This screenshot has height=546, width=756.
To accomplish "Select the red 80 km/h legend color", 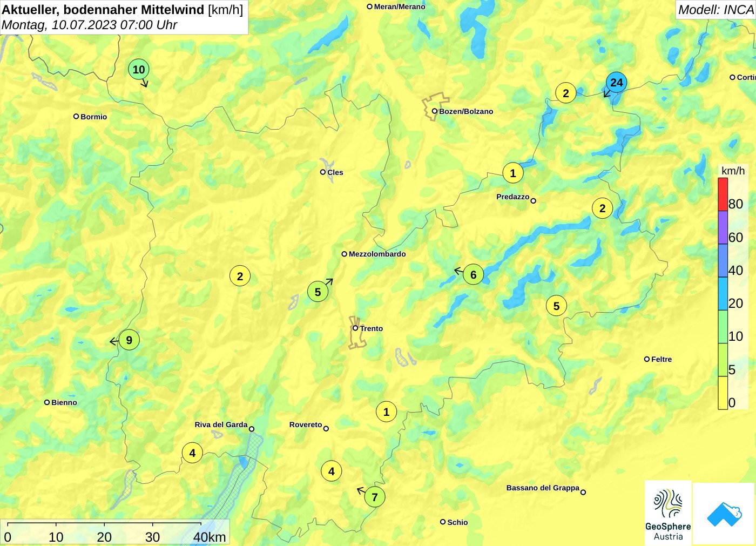I will (723, 194).
